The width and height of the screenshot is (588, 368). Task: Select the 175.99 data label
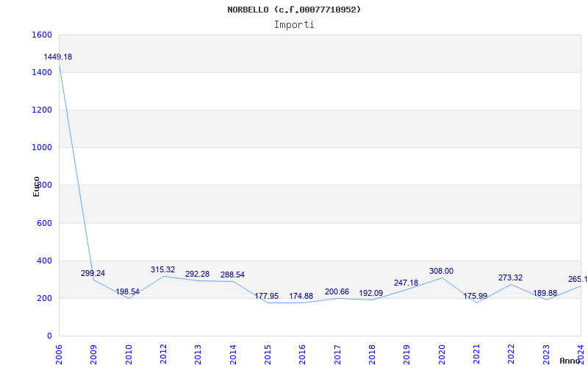pyautogui.click(x=476, y=296)
